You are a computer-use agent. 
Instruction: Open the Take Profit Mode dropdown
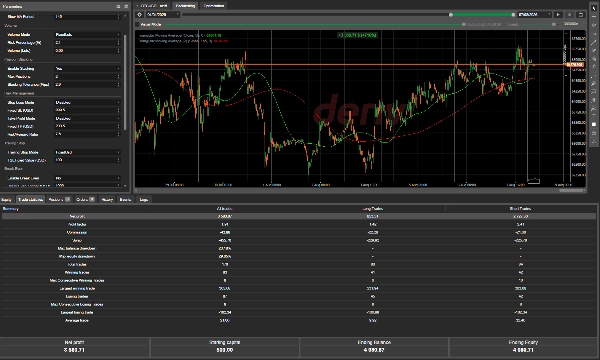pos(87,119)
